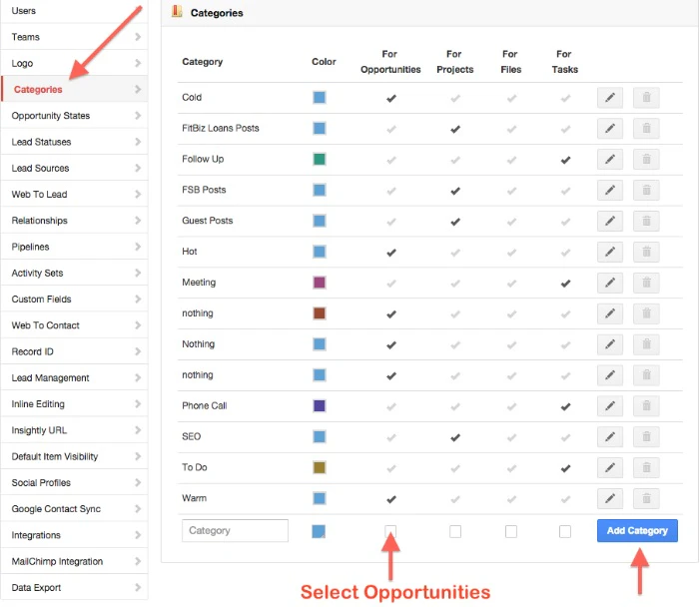Delete the To Do category
The width and height of the screenshot is (700, 607).
pyautogui.click(x=646, y=468)
